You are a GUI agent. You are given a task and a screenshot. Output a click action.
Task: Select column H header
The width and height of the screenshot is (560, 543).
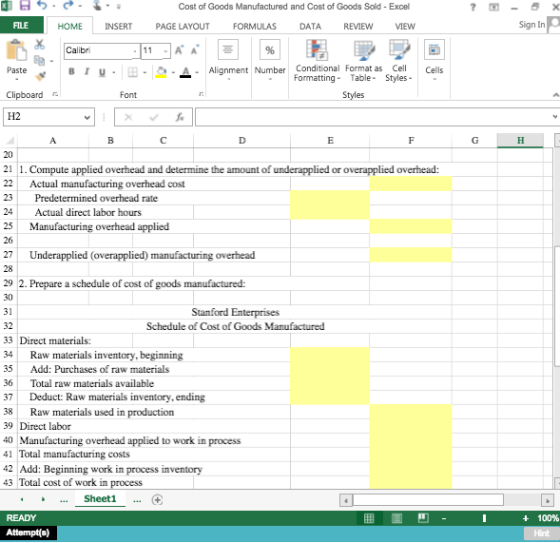pos(520,140)
